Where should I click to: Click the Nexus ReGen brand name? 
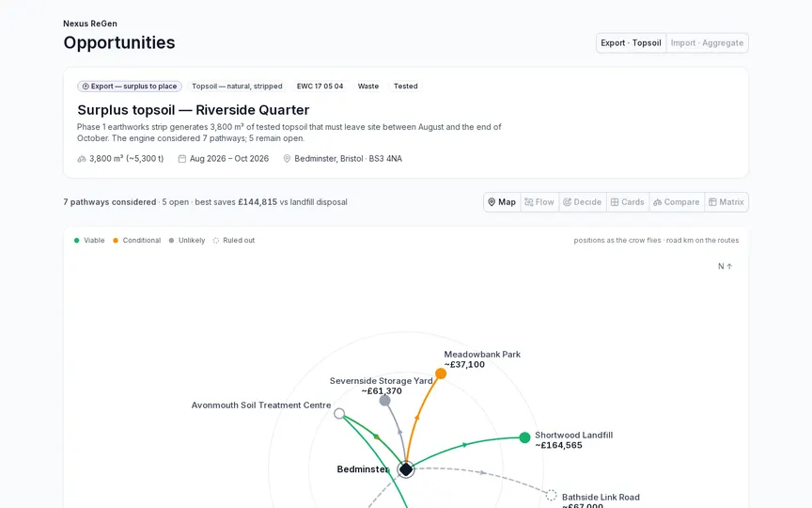tap(90, 24)
